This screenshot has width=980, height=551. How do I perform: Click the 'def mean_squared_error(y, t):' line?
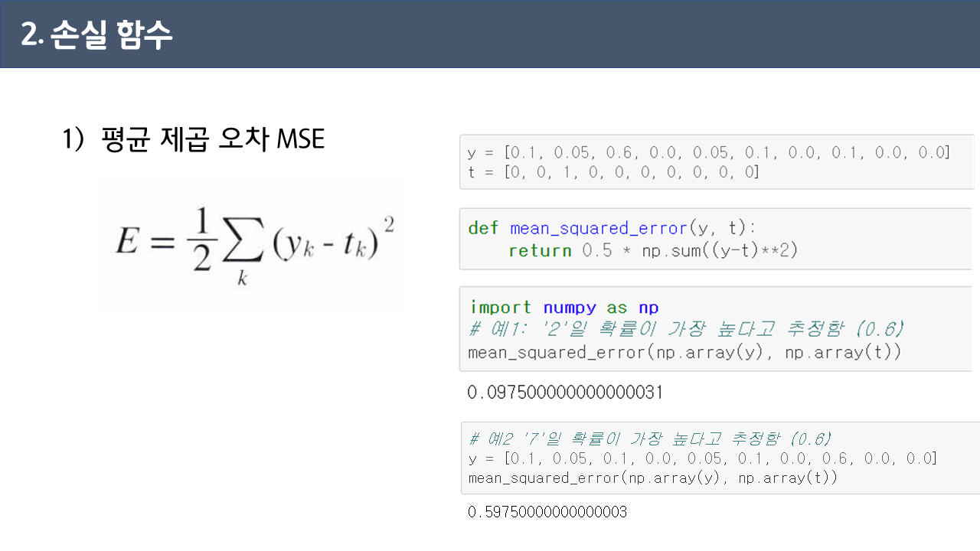(612, 228)
